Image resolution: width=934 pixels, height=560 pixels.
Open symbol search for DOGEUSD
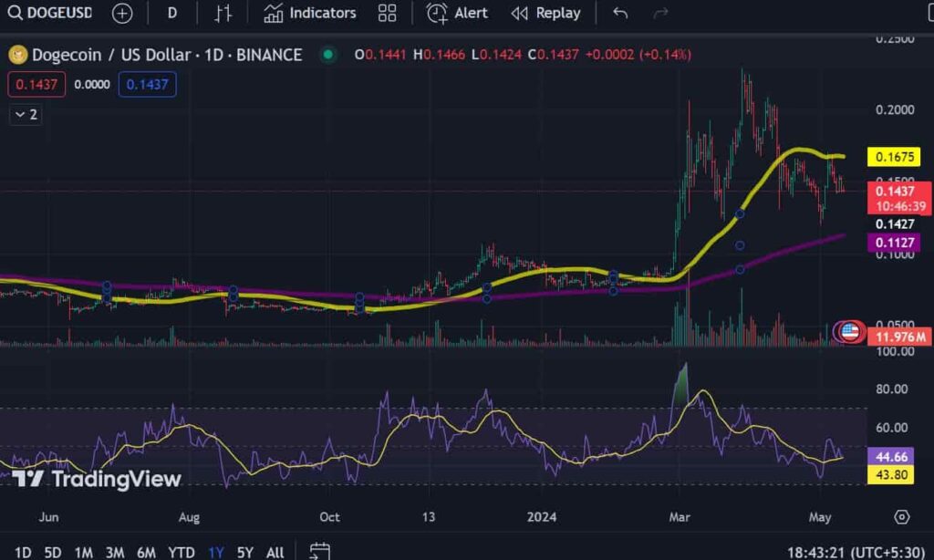(50, 13)
